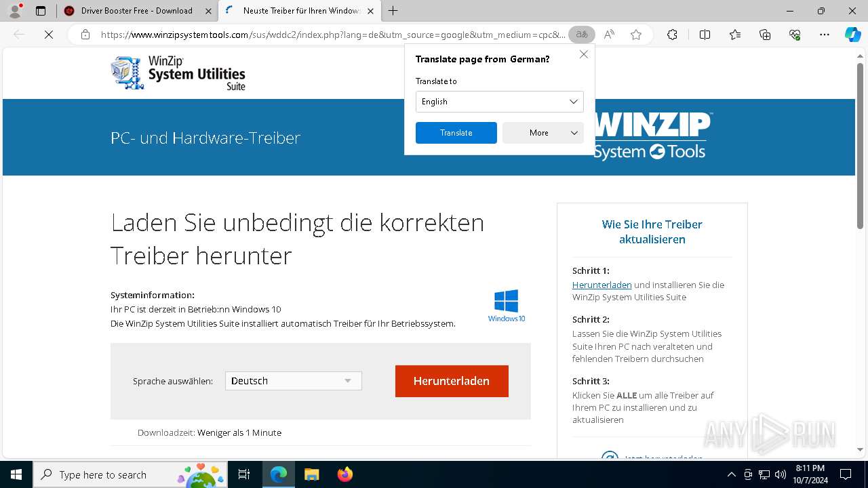
Task: Click the taskbar search box
Action: pyautogui.click(x=131, y=474)
